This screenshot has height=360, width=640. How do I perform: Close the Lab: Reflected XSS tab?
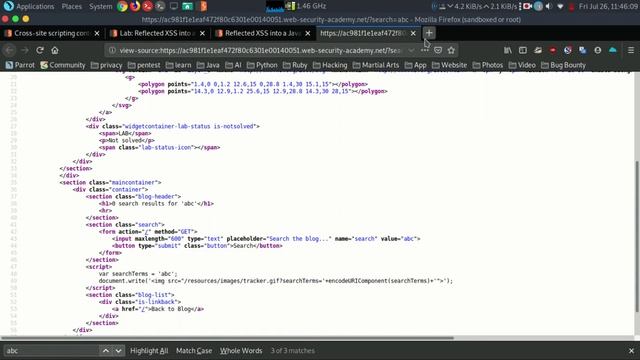coord(202,33)
